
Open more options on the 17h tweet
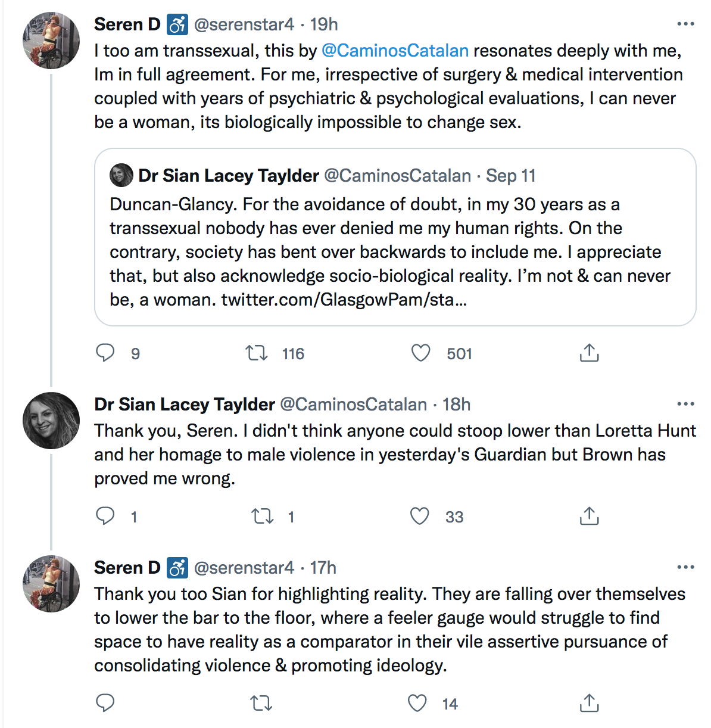point(686,568)
